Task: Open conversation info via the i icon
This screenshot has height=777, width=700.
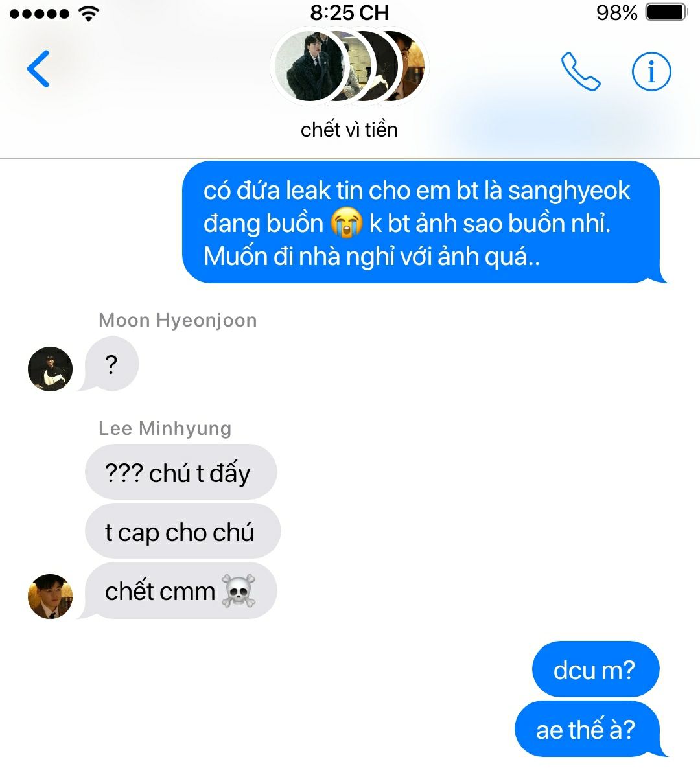Action: click(x=651, y=71)
